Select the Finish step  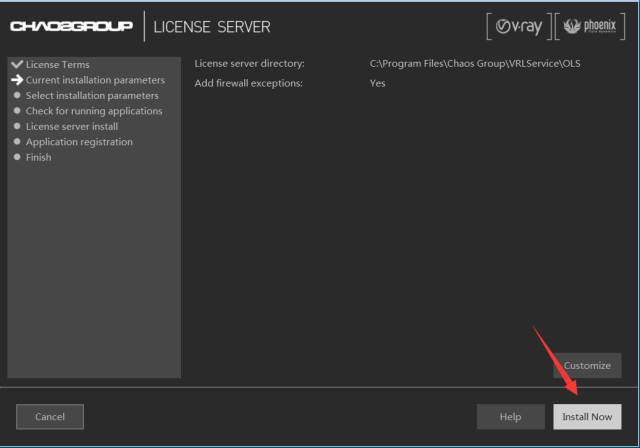(x=39, y=157)
